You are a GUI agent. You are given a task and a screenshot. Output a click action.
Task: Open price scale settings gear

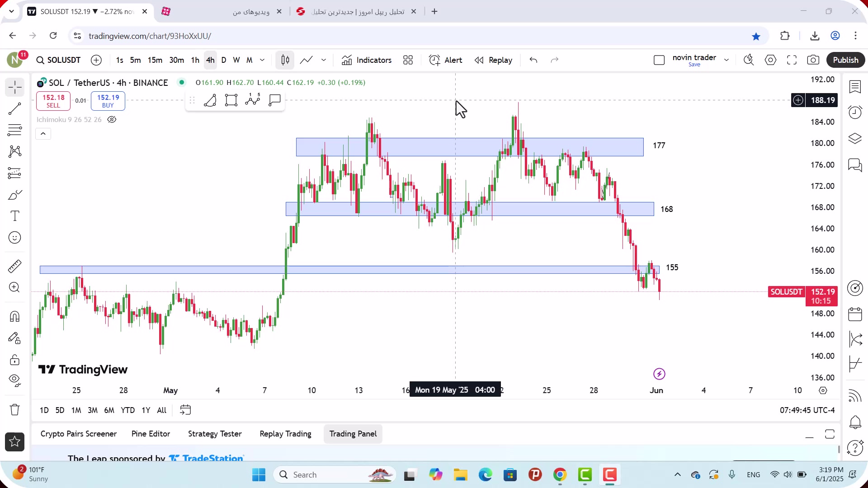pyautogui.click(x=823, y=390)
